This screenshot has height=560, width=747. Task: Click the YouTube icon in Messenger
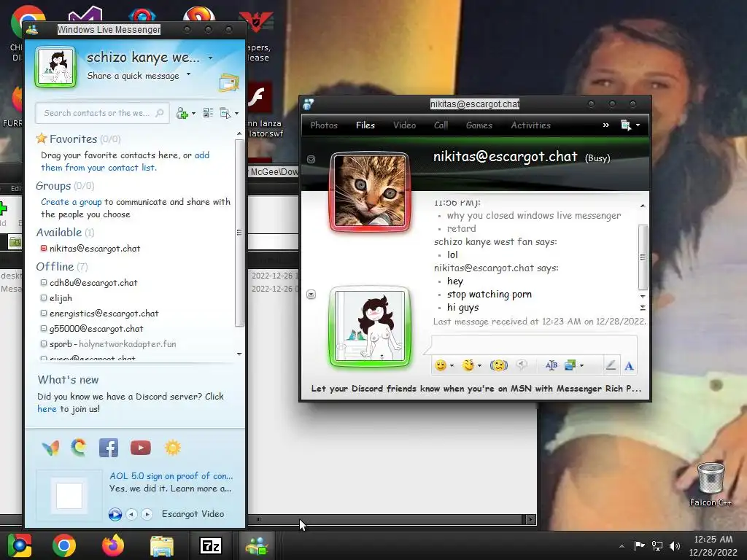pyautogui.click(x=141, y=448)
